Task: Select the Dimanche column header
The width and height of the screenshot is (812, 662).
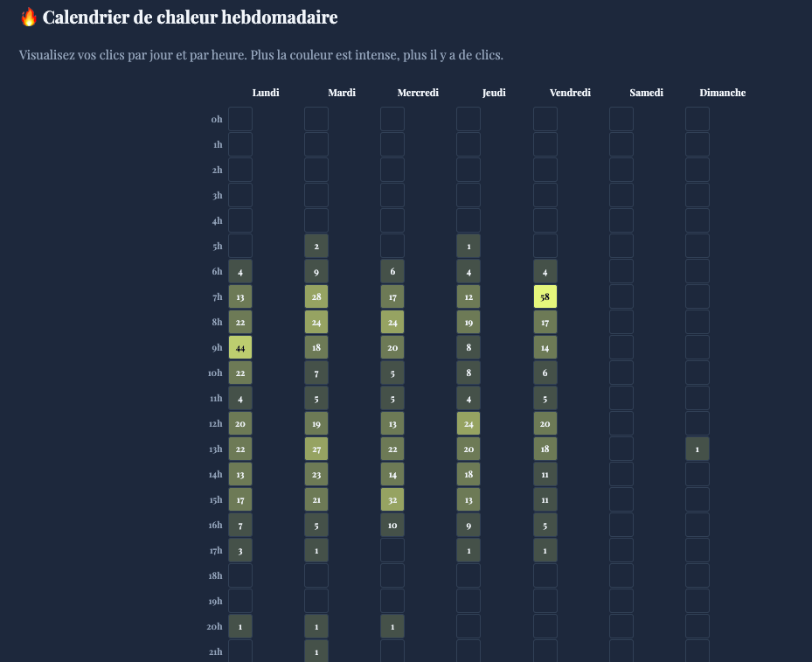Action: [x=722, y=93]
